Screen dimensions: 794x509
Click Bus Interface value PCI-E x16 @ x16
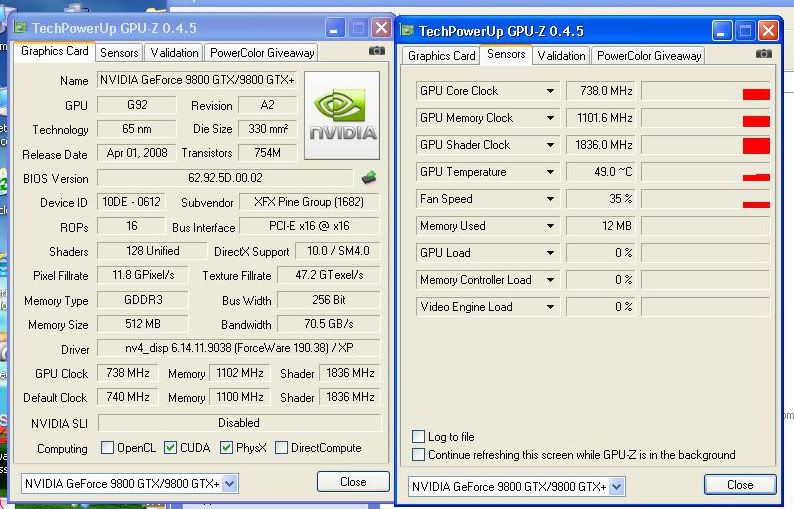click(x=309, y=226)
